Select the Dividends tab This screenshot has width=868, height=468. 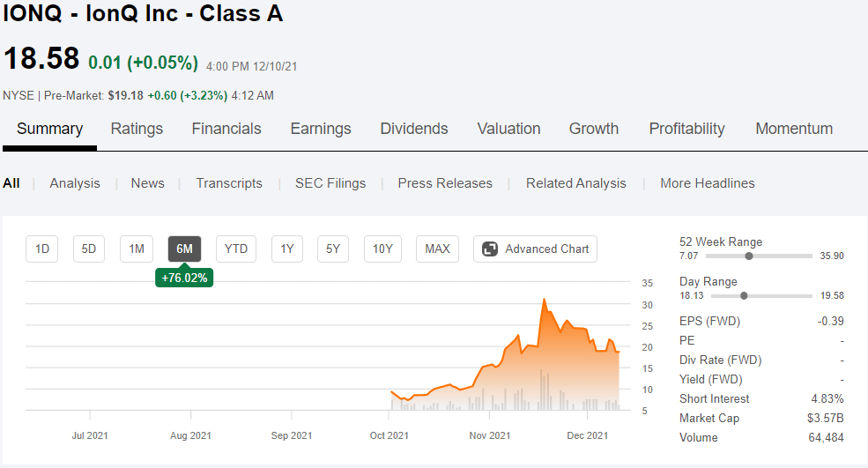(414, 129)
